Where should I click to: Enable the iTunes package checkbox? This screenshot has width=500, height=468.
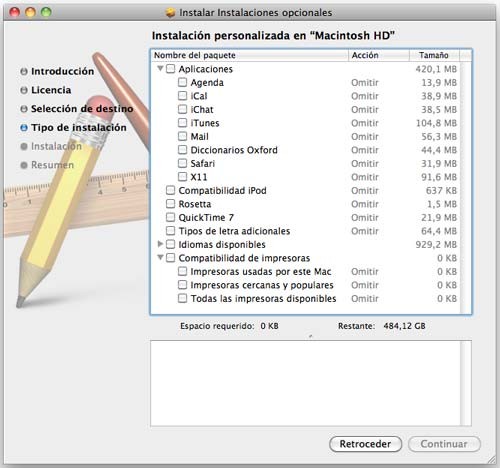182,123
